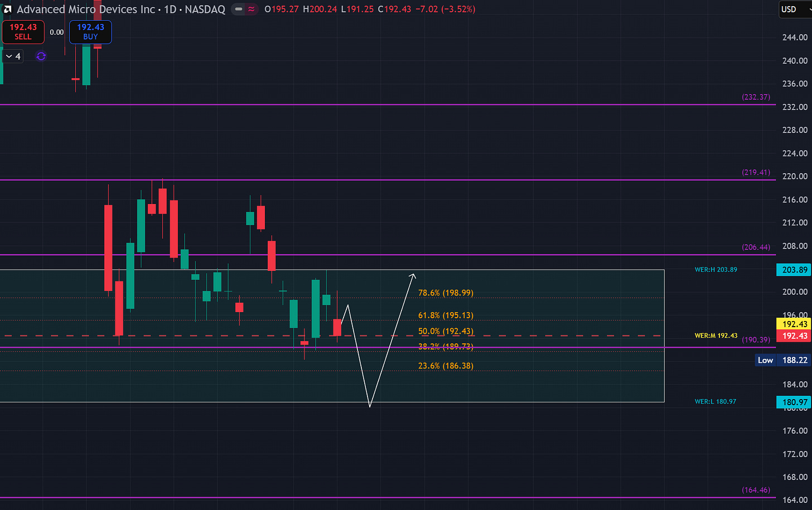This screenshot has height=510, width=812.
Task: Click the Advanced Micro Devices Inc title
Action: click(x=86, y=9)
